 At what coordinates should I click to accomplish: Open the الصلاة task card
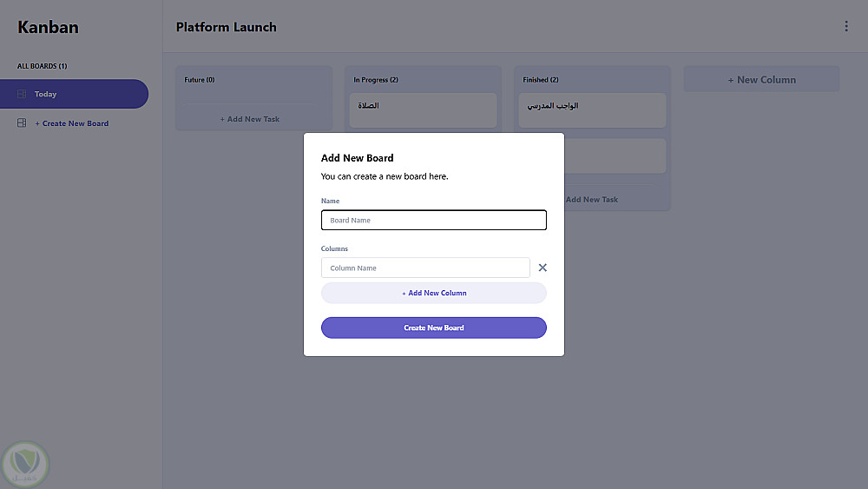click(x=423, y=109)
